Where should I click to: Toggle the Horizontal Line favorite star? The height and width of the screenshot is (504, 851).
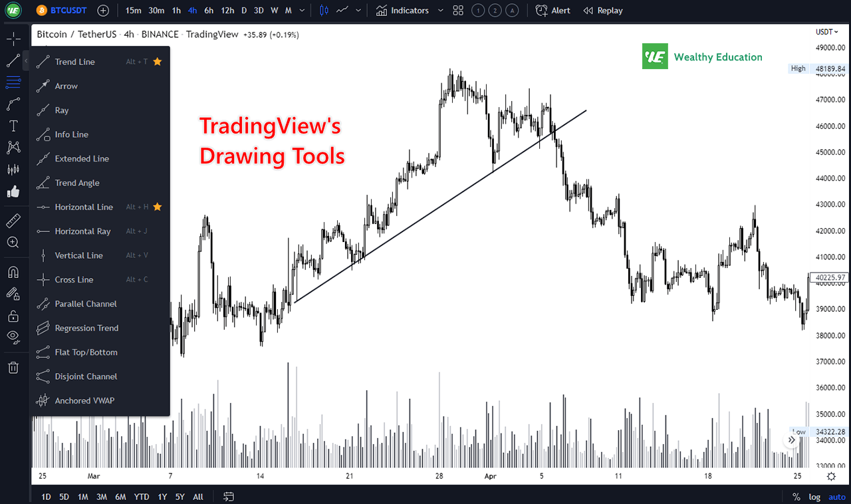pyautogui.click(x=158, y=207)
